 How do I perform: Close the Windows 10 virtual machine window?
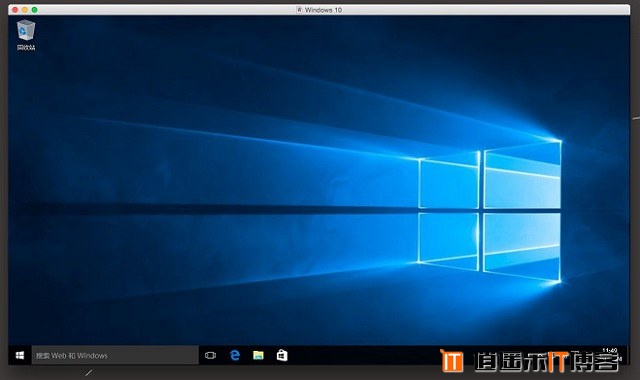[15, 10]
